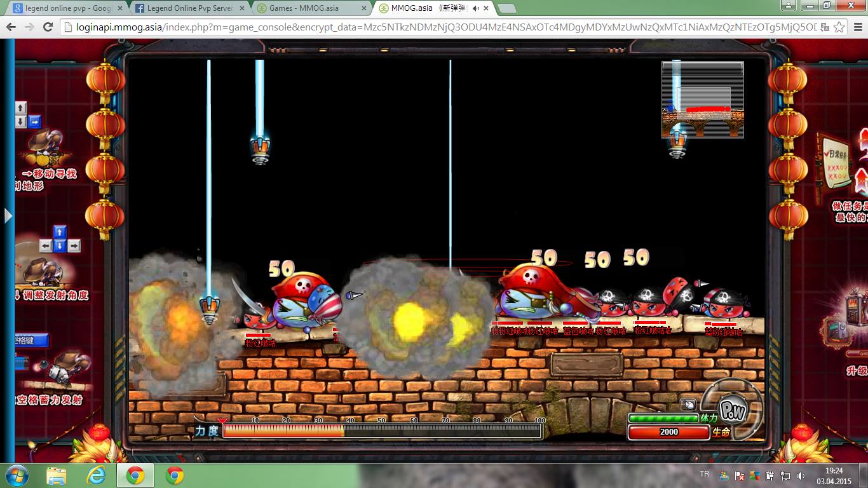Viewport: 868px width, 488px height.
Task: Click the mouse control icon near POW
Action: [688, 405]
